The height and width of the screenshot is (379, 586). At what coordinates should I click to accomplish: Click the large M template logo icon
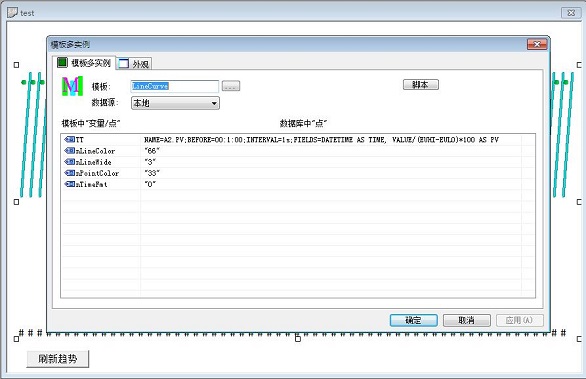(x=72, y=86)
